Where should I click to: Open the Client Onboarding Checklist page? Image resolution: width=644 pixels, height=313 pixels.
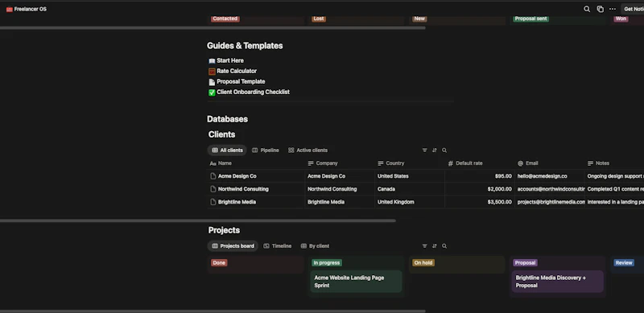click(253, 92)
